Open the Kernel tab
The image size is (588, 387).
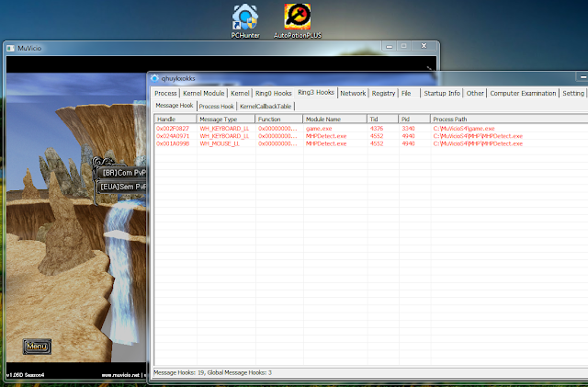[x=240, y=93]
